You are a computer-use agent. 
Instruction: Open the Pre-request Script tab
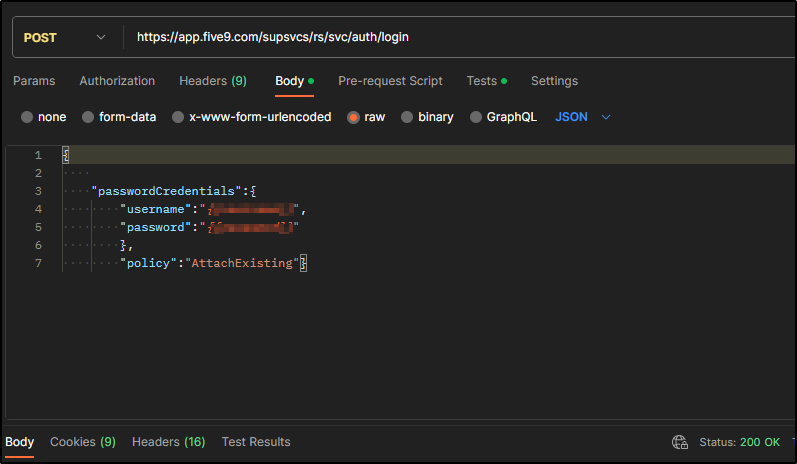click(390, 81)
